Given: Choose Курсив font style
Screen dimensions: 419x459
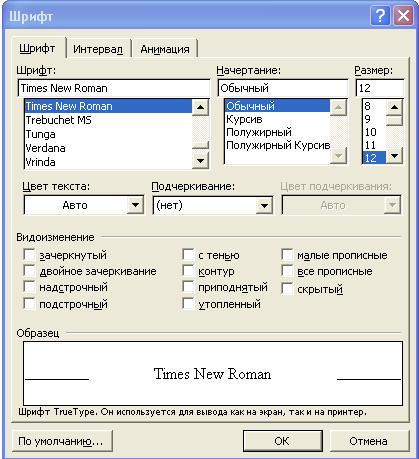Looking at the screenshot, I should (x=277, y=119).
